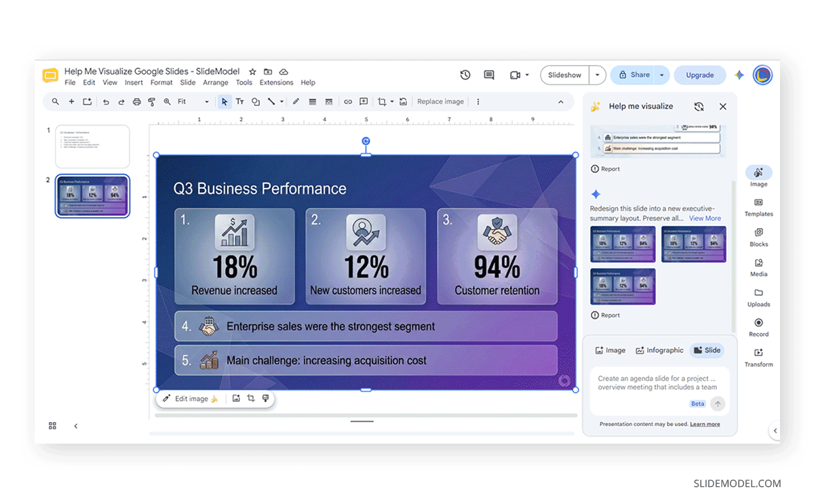Open the Extensions menu
Viewport: 814px width, 504px height.
[276, 83]
